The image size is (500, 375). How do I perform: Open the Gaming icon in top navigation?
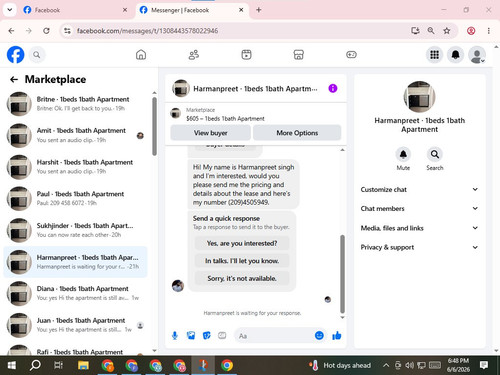click(x=351, y=55)
